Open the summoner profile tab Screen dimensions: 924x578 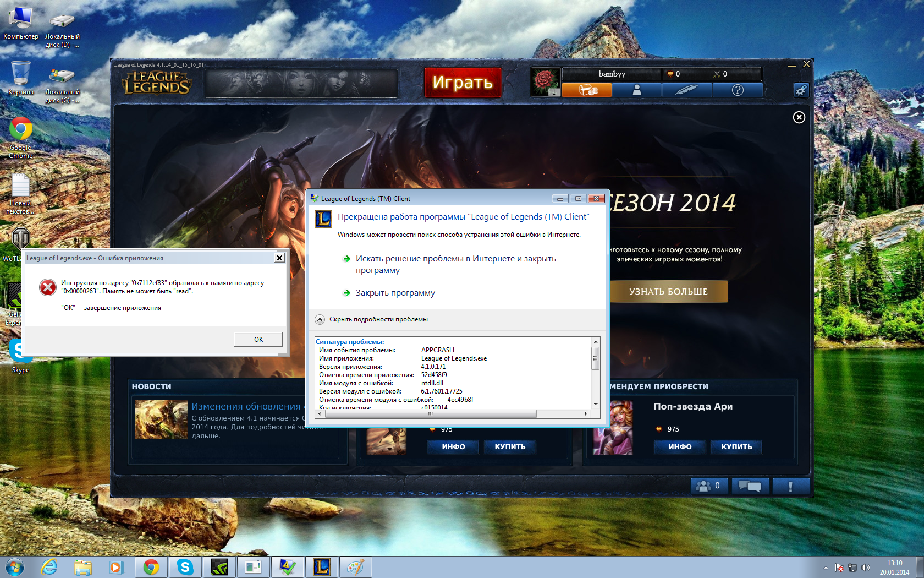[637, 90]
